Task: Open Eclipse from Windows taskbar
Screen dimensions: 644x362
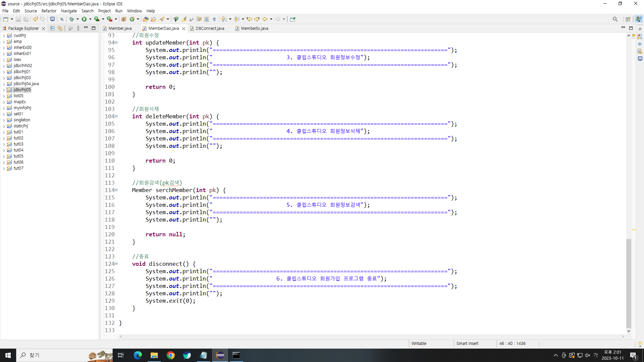Action: point(220,355)
